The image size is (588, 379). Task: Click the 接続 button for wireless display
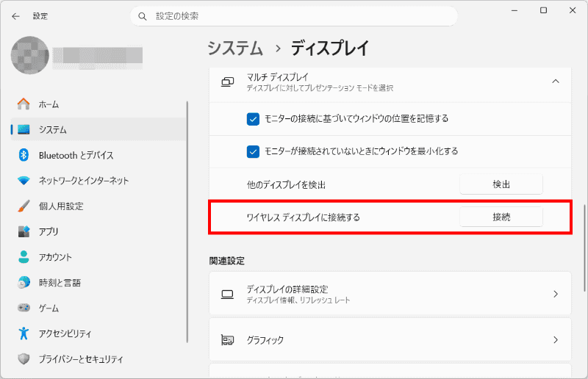coord(501,217)
